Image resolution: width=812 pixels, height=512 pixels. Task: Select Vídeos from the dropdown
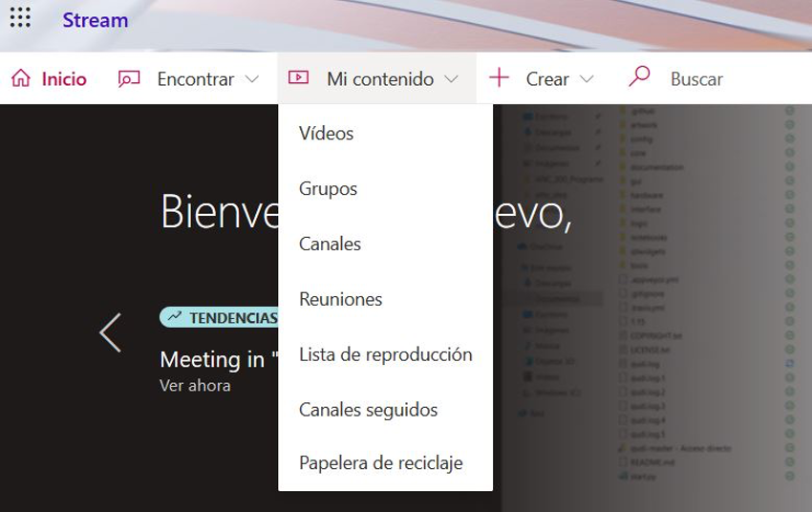tap(385, 134)
